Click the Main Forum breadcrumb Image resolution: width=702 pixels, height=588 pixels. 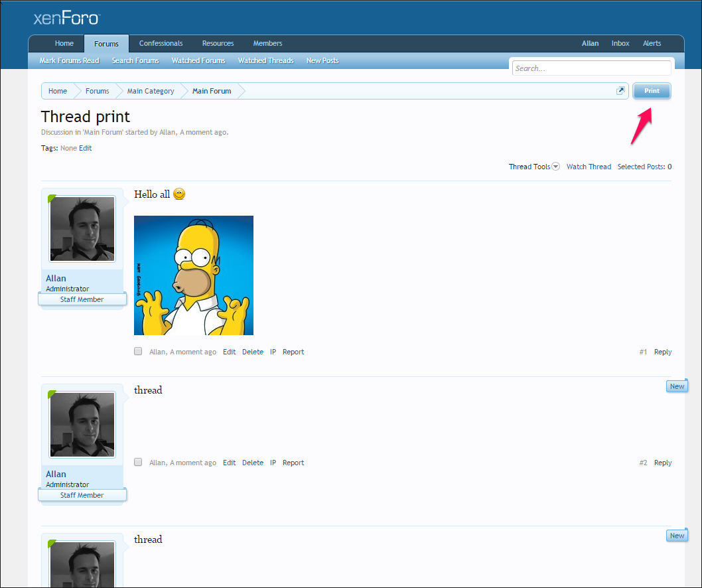point(212,91)
